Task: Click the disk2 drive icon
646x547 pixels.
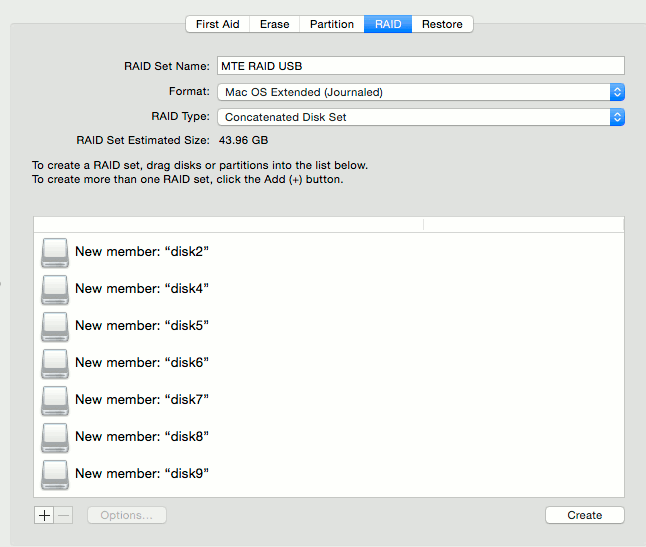Action: (x=54, y=252)
